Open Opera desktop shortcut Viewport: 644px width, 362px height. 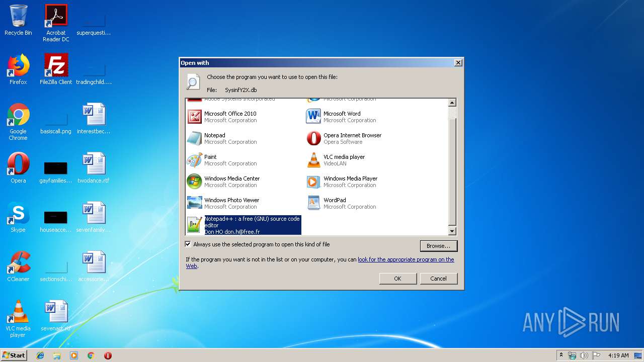[x=18, y=168]
